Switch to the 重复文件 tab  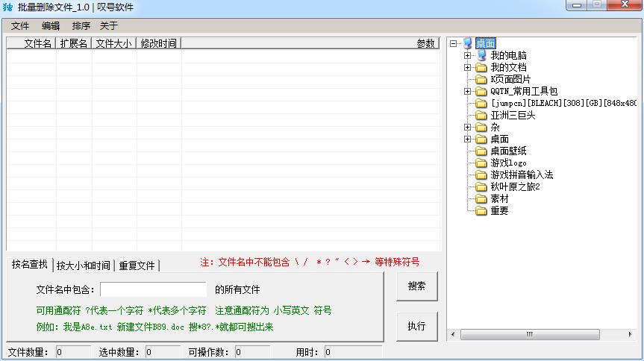137,266
